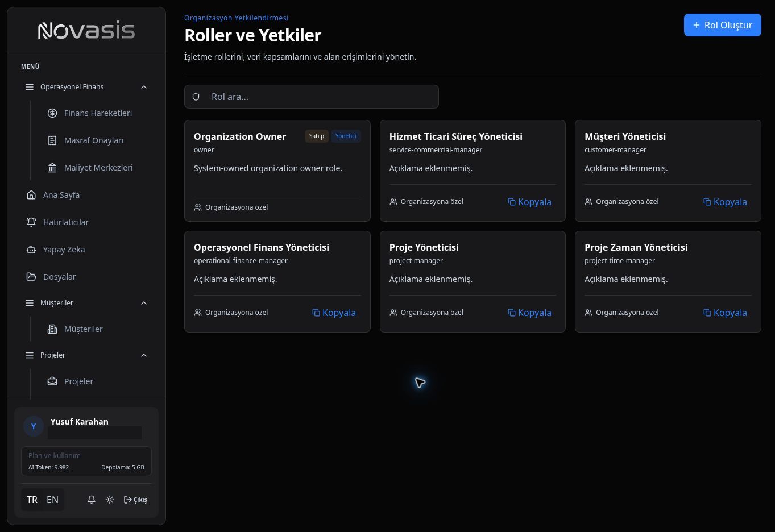The height and width of the screenshot is (532, 775).
Task: Switch language to TR
Action: point(32,500)
